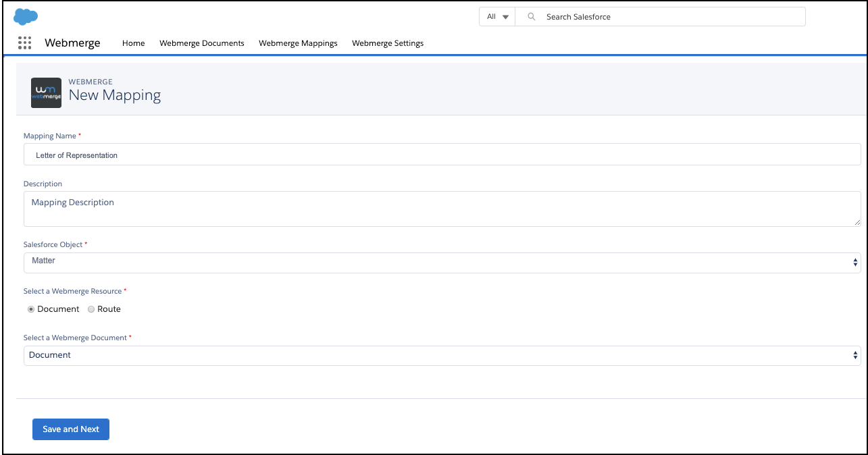Viewport: 868px width, 455px height.
Task: Open the Webmerge Settings tab
Action: click(388, 43)
